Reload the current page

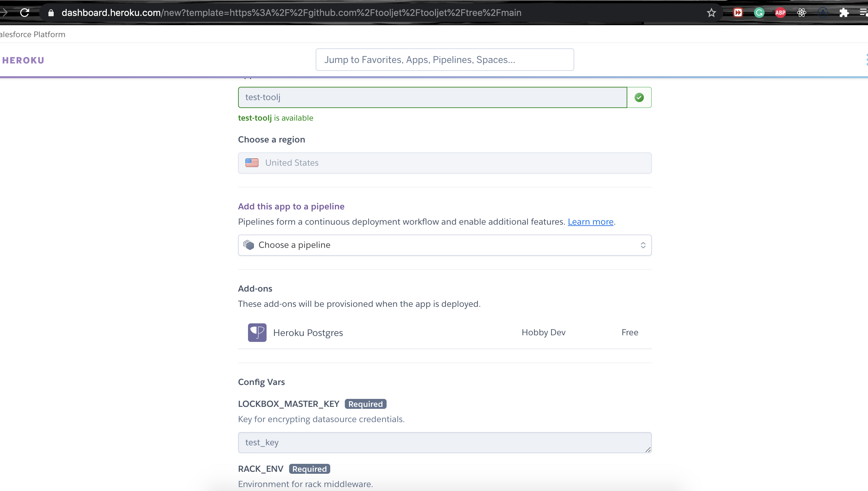point(24,13)
